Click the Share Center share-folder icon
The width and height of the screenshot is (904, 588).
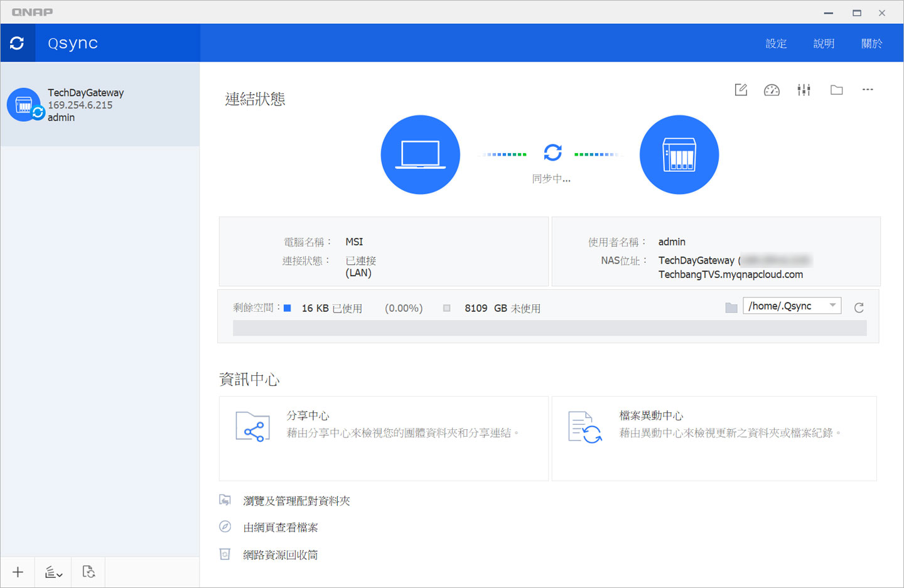coord(252,427)
